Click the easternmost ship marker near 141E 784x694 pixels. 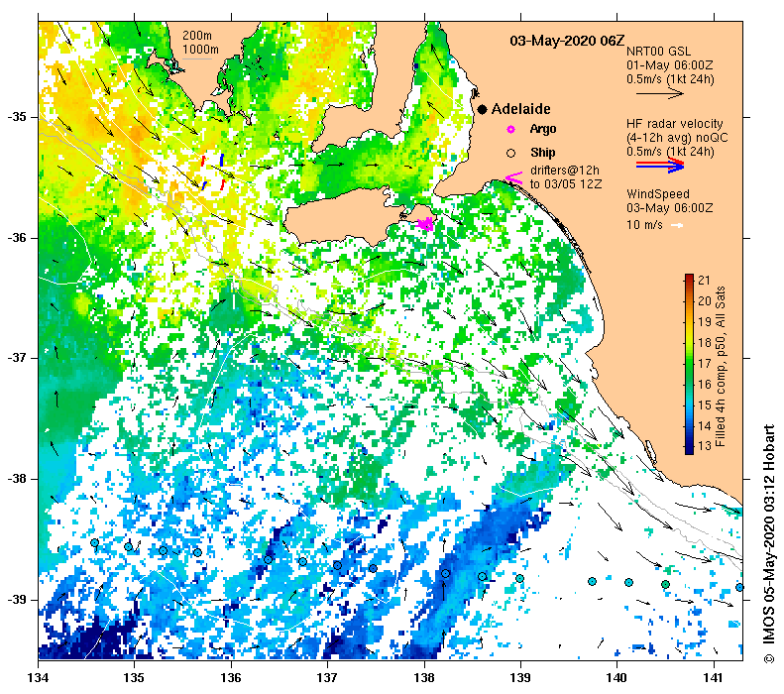739,587
